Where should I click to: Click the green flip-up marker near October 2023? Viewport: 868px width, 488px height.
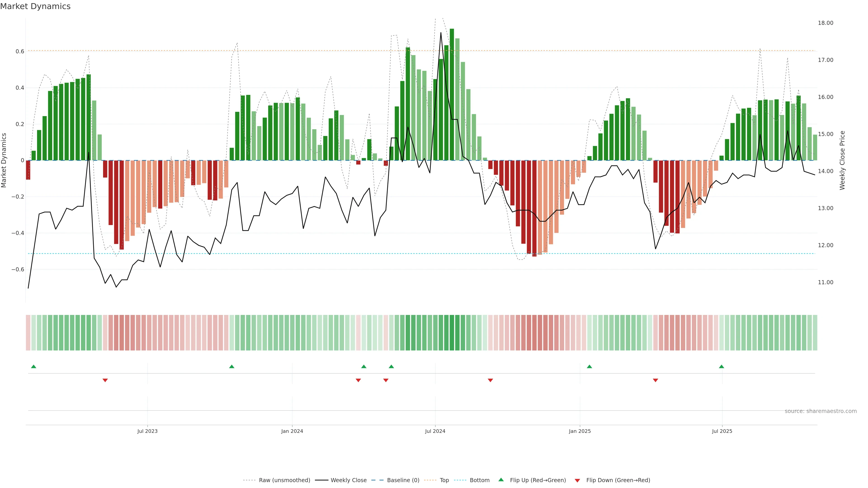click(x=231, y=366)
